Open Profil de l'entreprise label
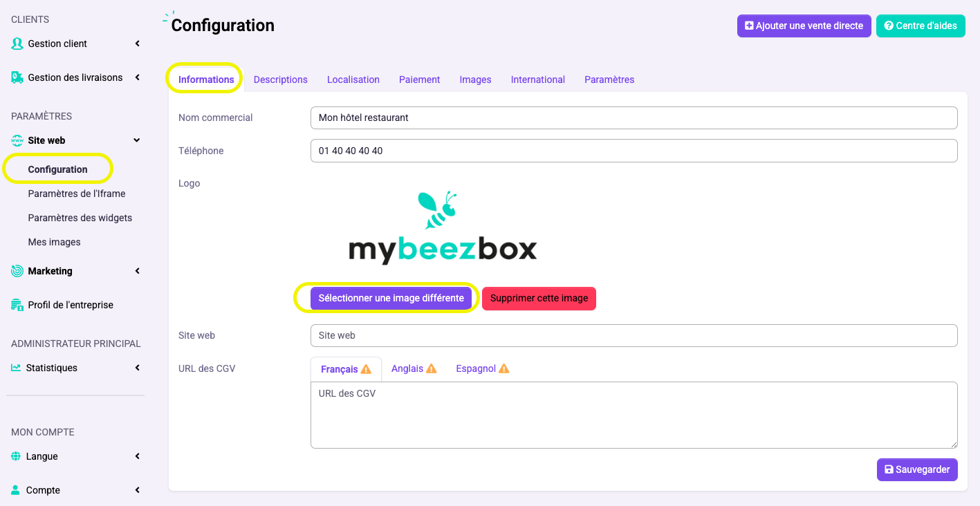980x506 pixels. point(71,305)
